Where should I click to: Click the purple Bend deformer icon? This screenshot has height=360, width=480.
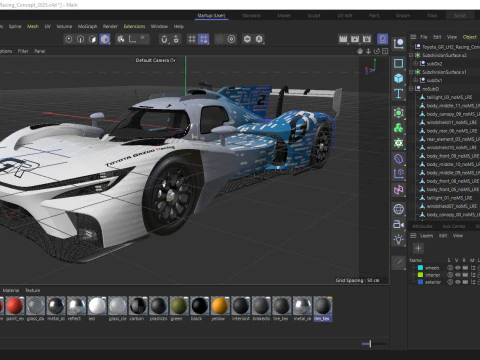(398, 159)
